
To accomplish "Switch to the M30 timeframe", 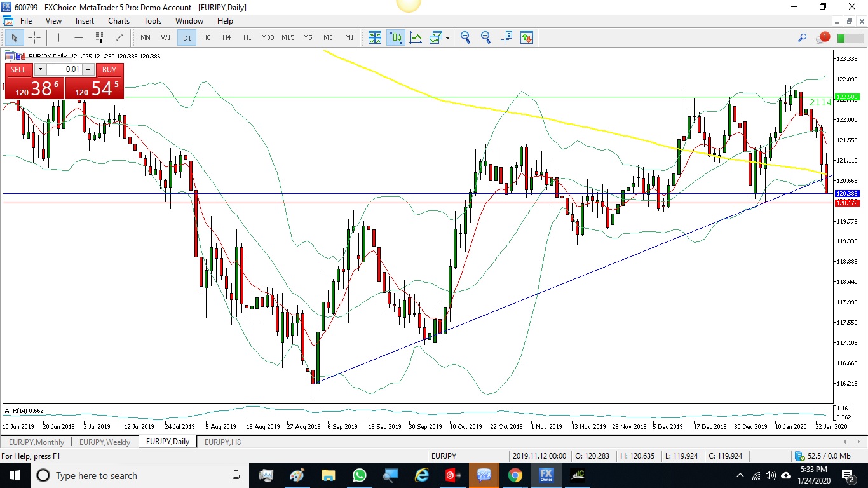I will tap(268, 37).
